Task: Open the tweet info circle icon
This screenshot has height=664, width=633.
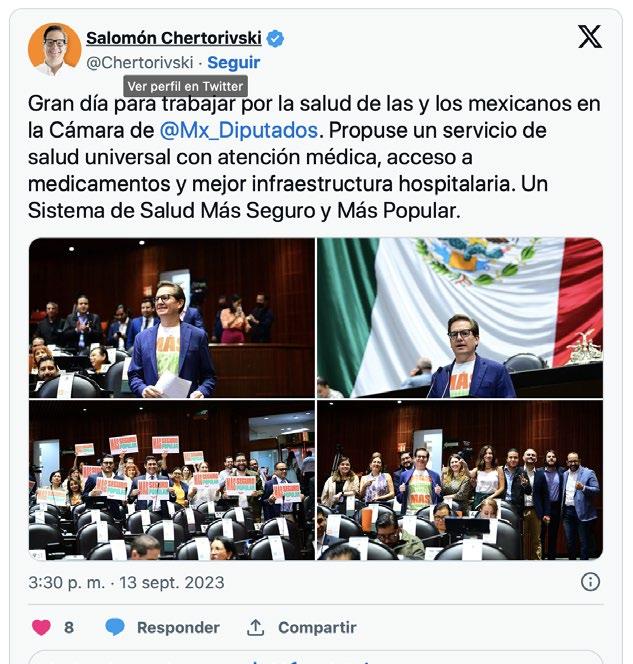Action: [x=590, y=582]
